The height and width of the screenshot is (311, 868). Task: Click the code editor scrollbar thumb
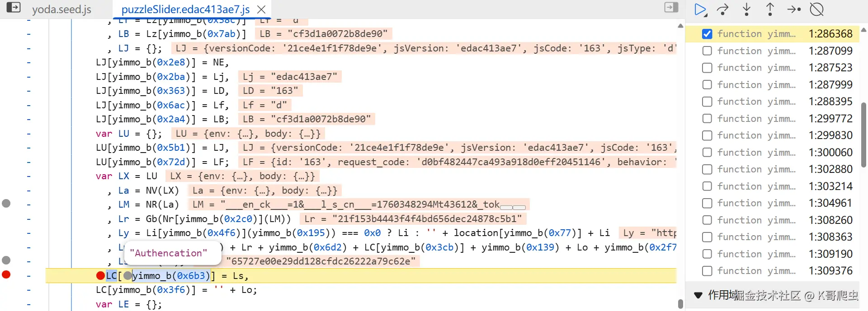click(x=680, y=304)
